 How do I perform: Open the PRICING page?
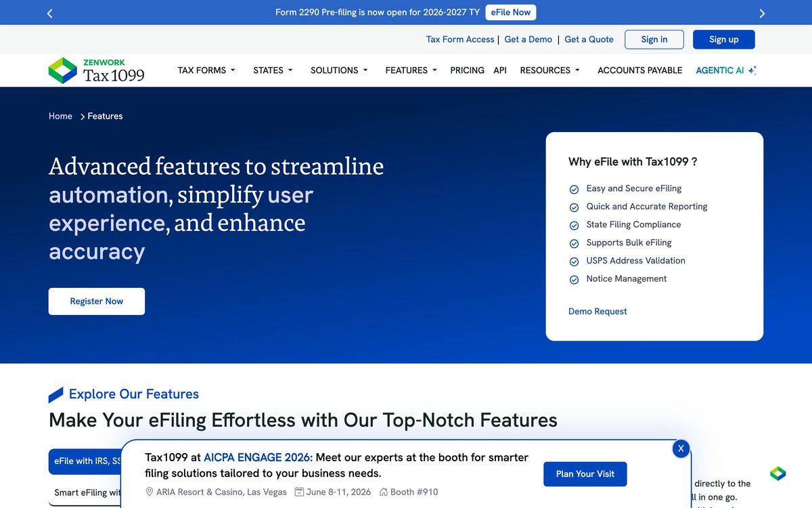point(467,70)
